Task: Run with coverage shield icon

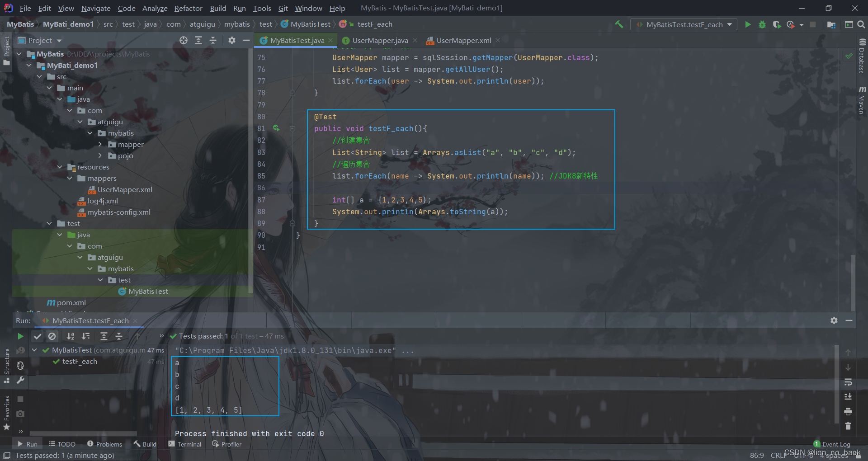Action: (x=777, y=24)
